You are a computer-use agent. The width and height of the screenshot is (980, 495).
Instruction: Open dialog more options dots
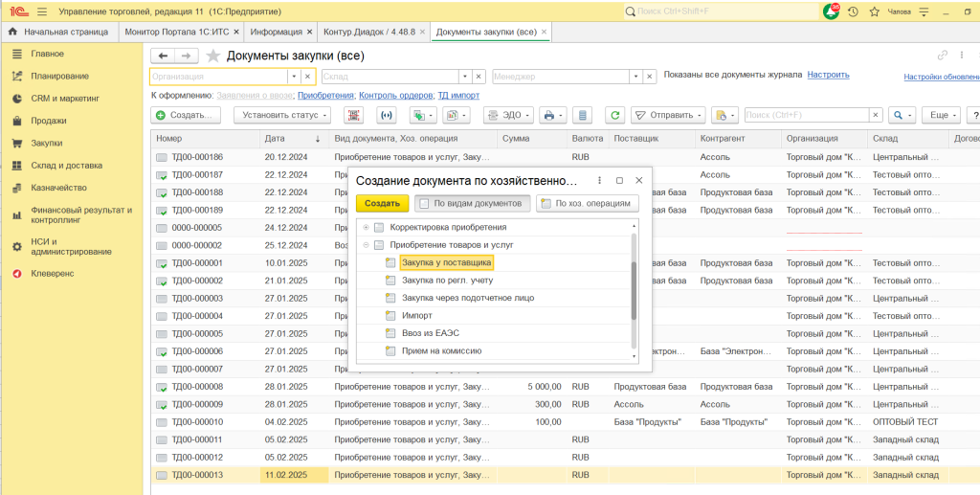[x=600, y=180]
